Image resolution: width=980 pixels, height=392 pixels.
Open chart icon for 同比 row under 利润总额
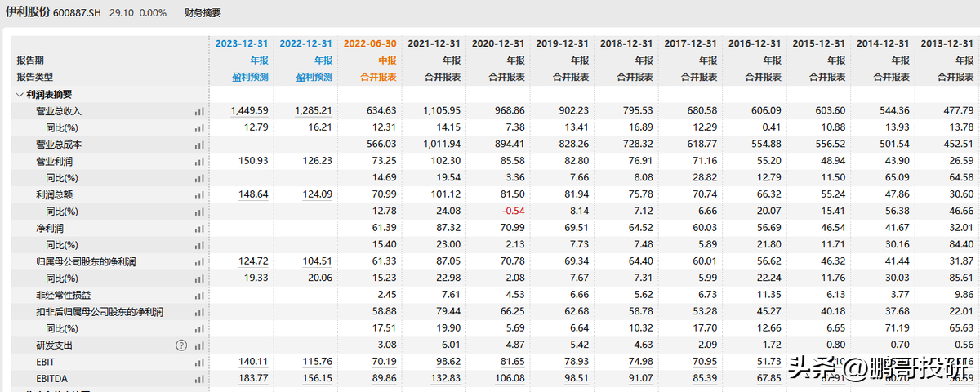pos(198,212)
